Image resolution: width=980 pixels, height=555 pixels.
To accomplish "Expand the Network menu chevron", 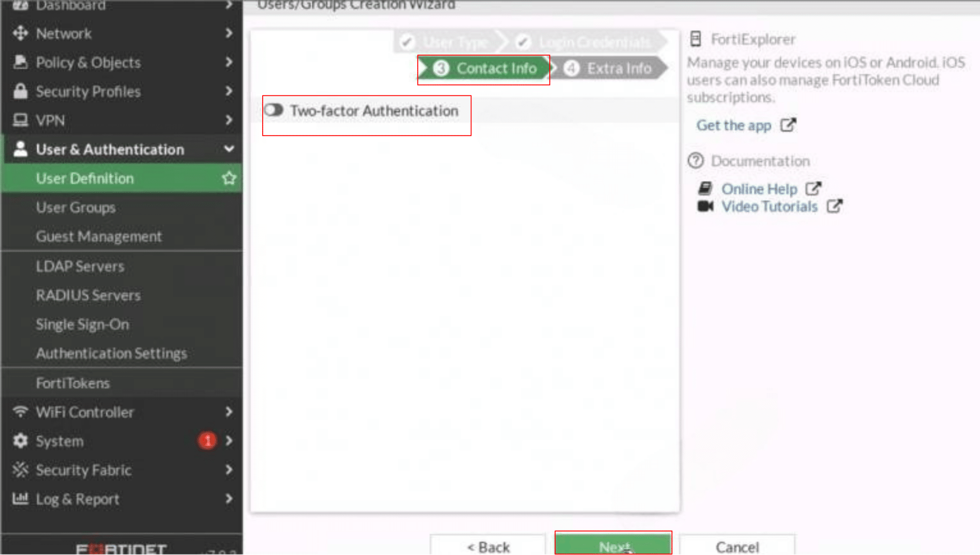I will point(229,33).
